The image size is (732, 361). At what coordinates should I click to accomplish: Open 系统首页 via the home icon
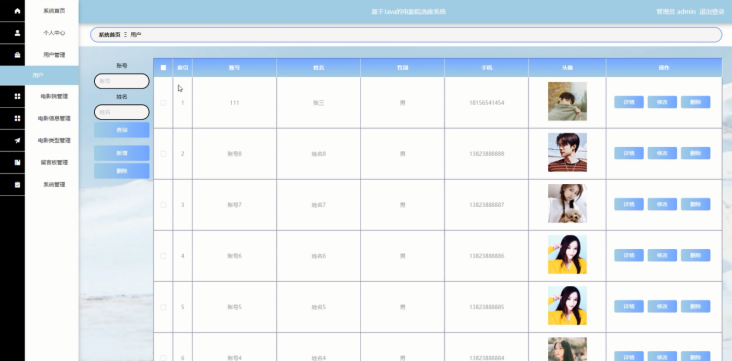point(17,11)
